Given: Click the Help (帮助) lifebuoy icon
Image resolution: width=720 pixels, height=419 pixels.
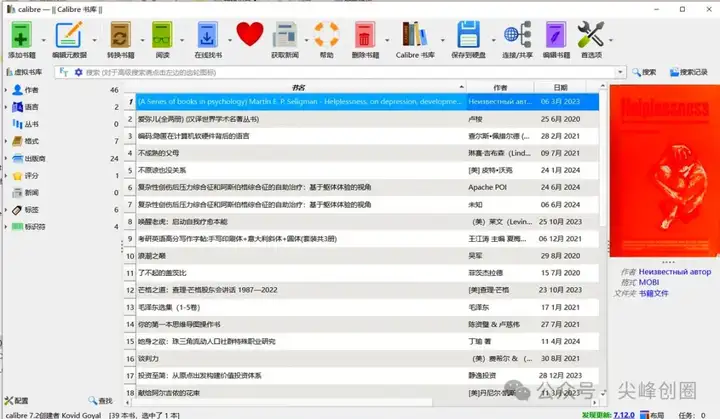Looking at the screenshot, I should click(x=326, y=34).
